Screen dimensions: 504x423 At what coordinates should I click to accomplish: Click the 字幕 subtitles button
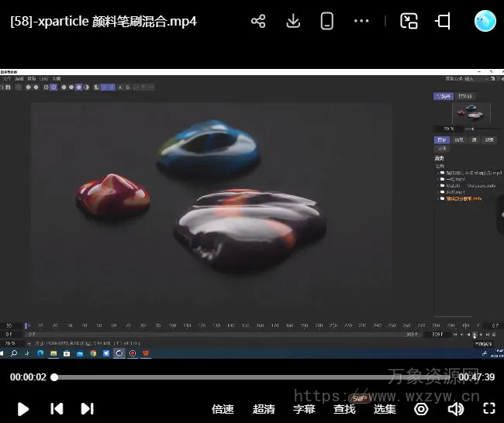click(x=304, y=409)
